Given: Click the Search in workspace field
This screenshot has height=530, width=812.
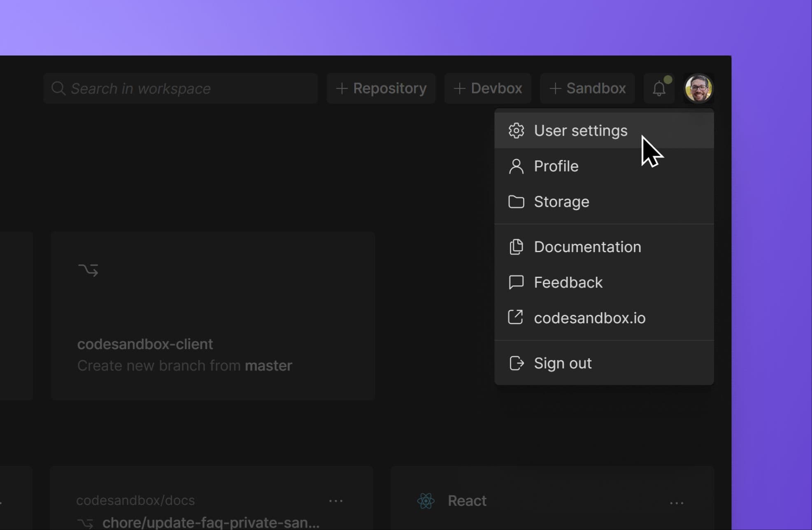Looking at the screenshot, I should coord(181,88).
